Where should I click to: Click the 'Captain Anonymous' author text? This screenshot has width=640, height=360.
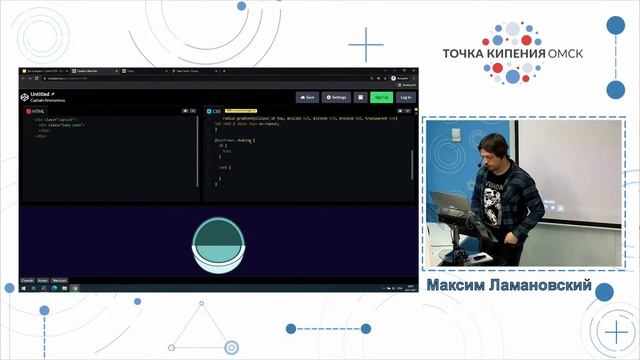pyautogui.click(x=48, y=100)
